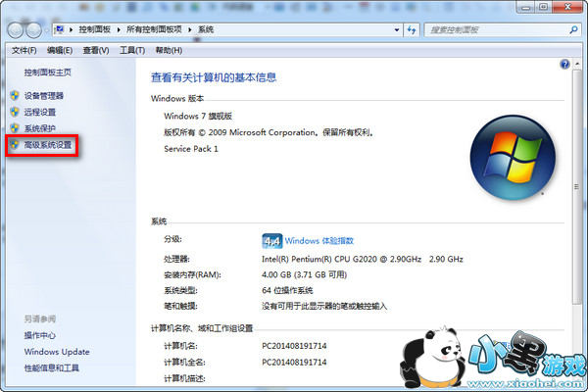Image resolution: width=588 pixels, height=392 pixels.
Task: Open the 工具(T) menu
Action: [x=132, y=50]
